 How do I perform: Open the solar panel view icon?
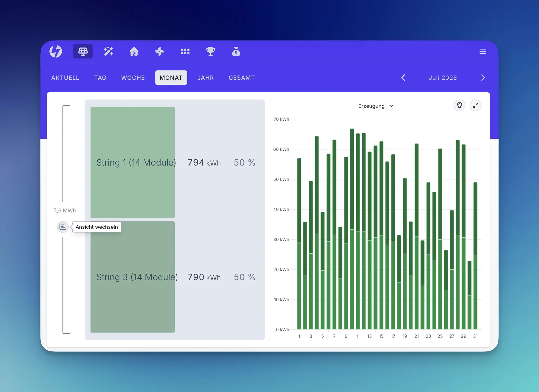pyautogui.click(x=83, y=51)
